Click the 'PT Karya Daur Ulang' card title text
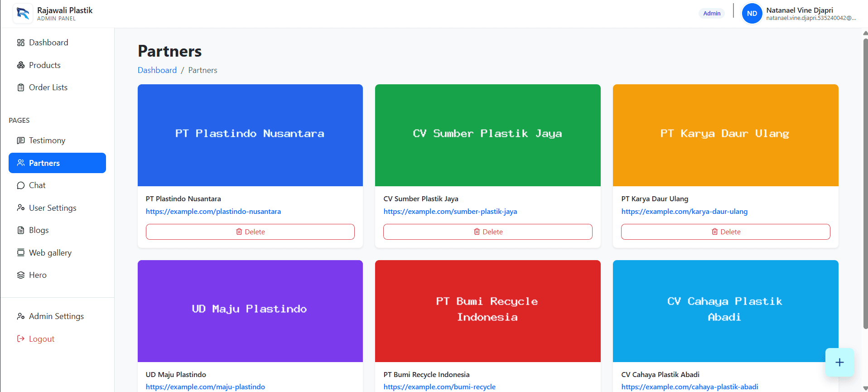 pos(655,199)
